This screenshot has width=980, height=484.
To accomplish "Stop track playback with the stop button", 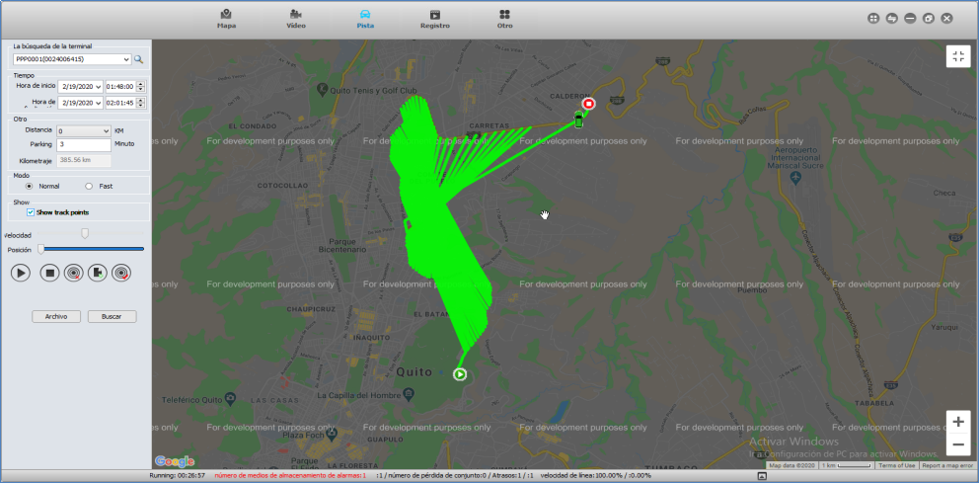I will point(50,273).
